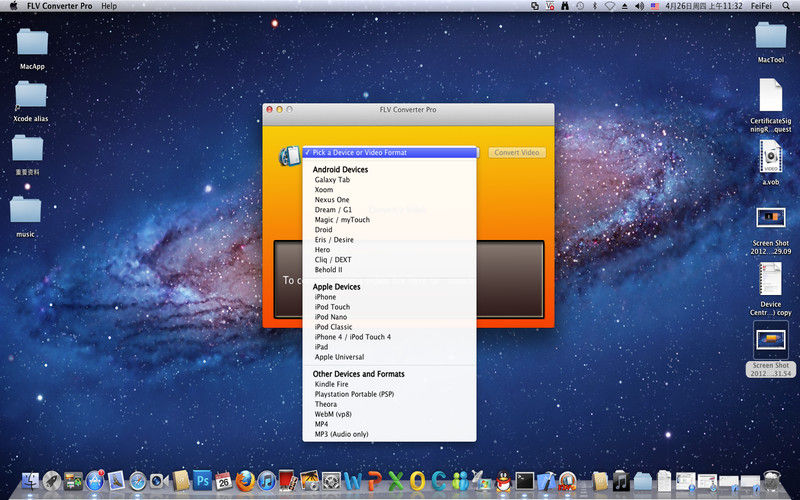
Task: Click the FLV Converter app logo icon
Action: click(x=289, y=156)
